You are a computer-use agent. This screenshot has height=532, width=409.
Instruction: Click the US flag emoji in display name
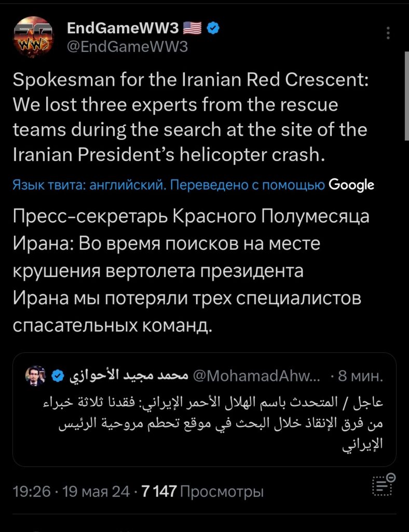[192, 28]
